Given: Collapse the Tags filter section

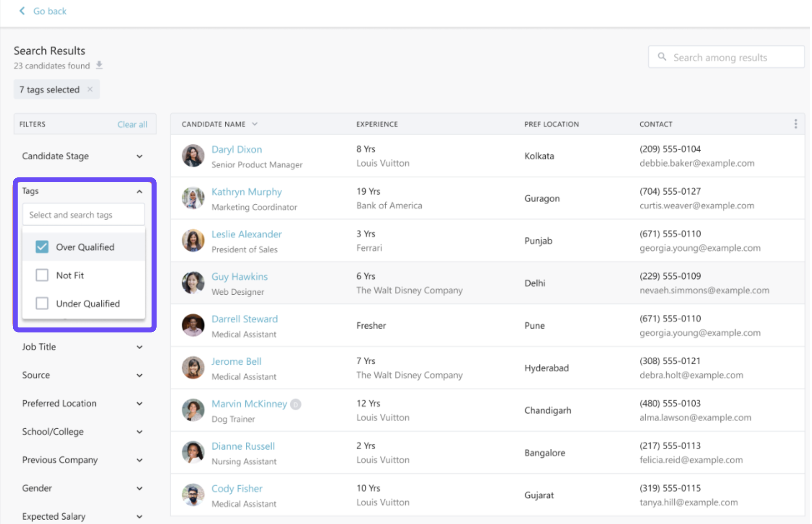Looking at the screenshot, I should coord(139,192).
